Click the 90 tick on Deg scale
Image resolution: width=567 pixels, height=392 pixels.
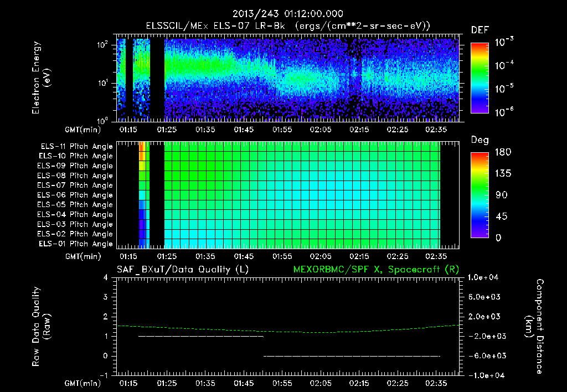[x=502, y=195]
